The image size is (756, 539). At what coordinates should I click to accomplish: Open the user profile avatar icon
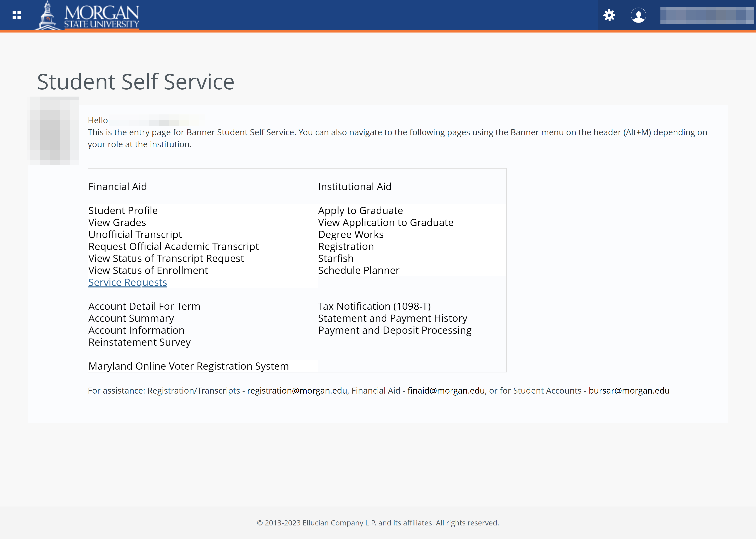[x=638, y=15]
